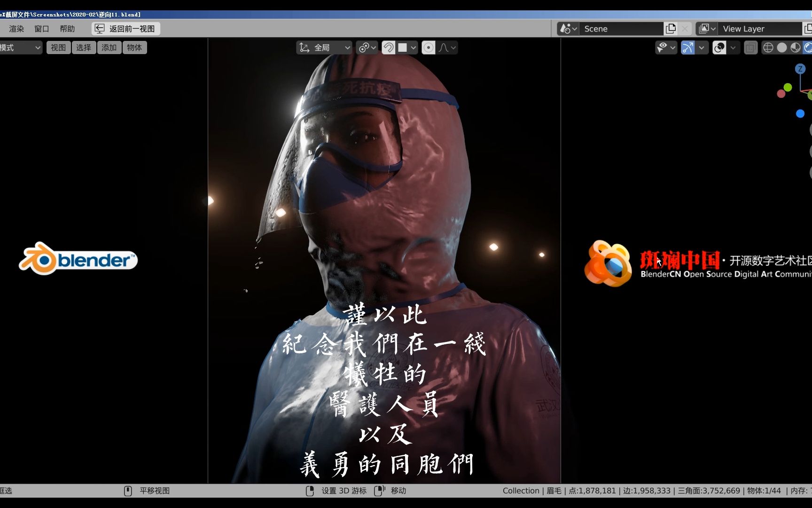Viewport: 812px width, 508px height.
Task: Expand the object interaction mode dropdown
Action: click(21, 48)
